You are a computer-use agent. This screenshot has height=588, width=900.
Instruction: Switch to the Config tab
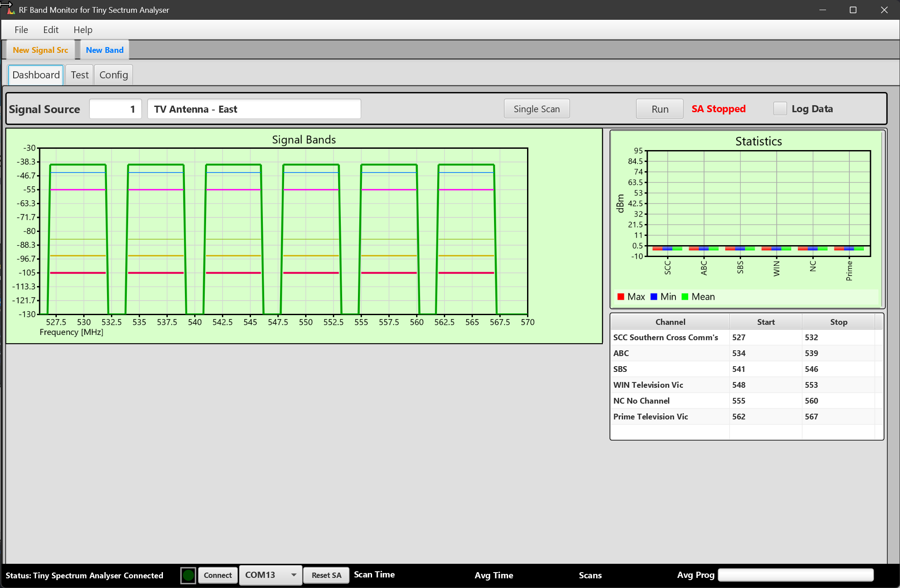coord(114,75)
